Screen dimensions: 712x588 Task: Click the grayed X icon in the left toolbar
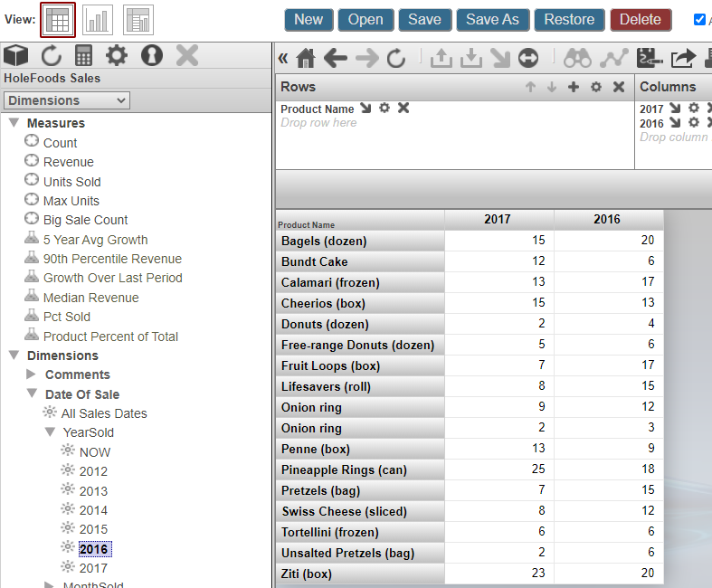pyautogui.click(x=187, y=56)
